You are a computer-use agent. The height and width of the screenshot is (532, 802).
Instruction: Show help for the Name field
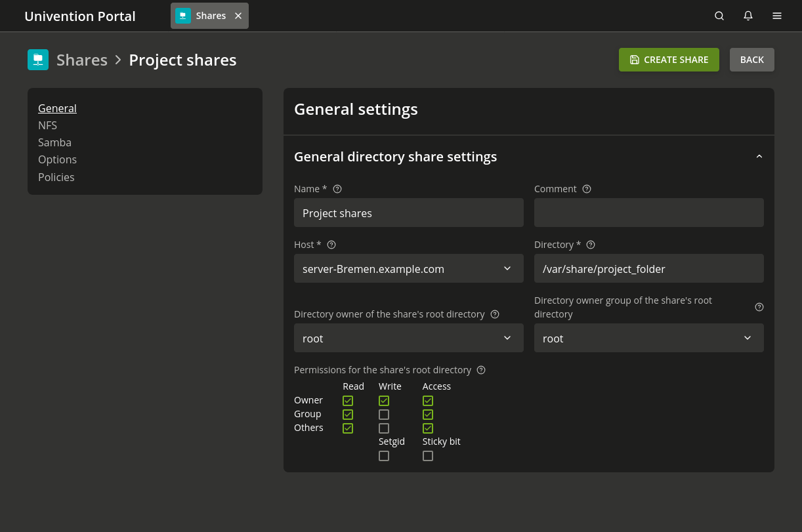(337, 189)
